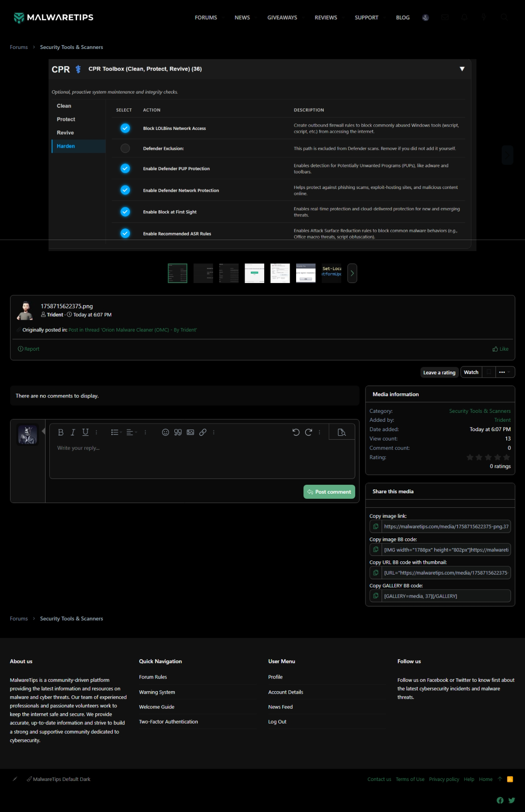Go to the next media image

point(508,155)
